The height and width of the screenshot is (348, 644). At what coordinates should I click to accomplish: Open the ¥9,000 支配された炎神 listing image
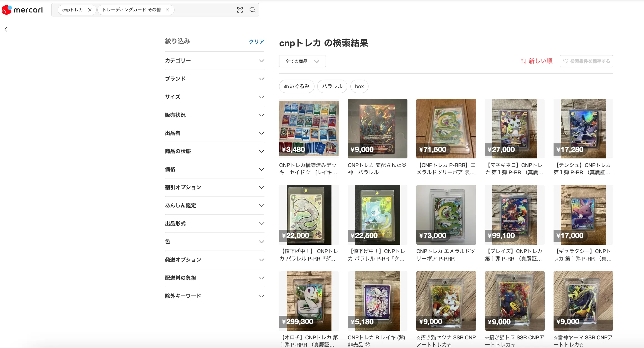(x=378, y=129)
